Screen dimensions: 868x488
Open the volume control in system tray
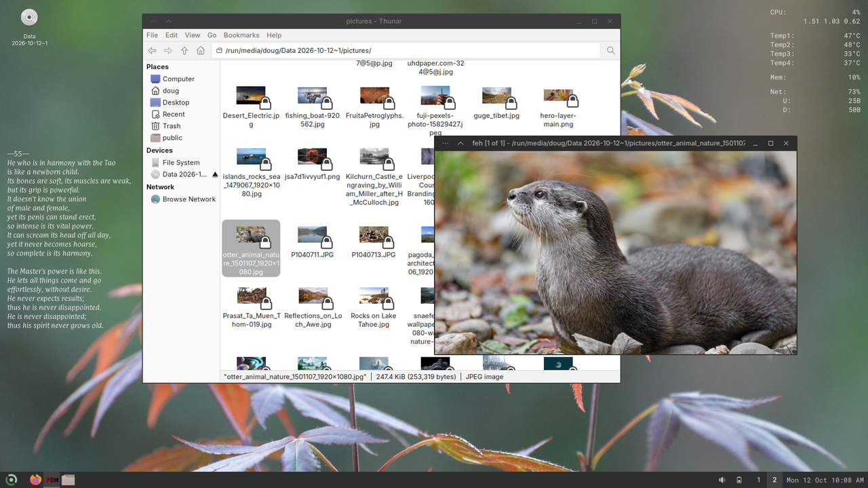coord(722,480)
